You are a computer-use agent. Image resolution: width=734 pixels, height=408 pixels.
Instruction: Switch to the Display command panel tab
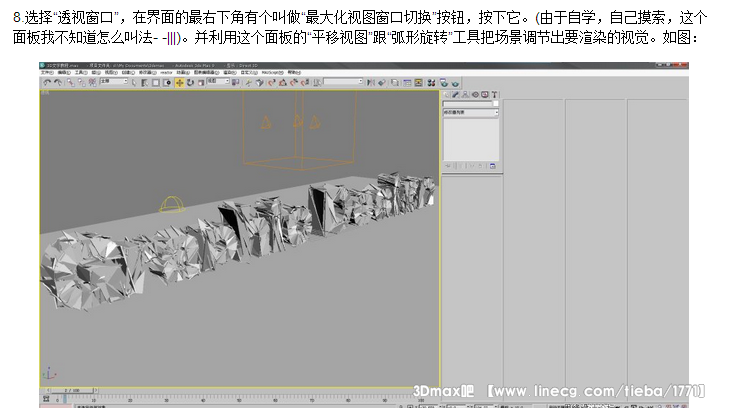(x=484, y=94)
